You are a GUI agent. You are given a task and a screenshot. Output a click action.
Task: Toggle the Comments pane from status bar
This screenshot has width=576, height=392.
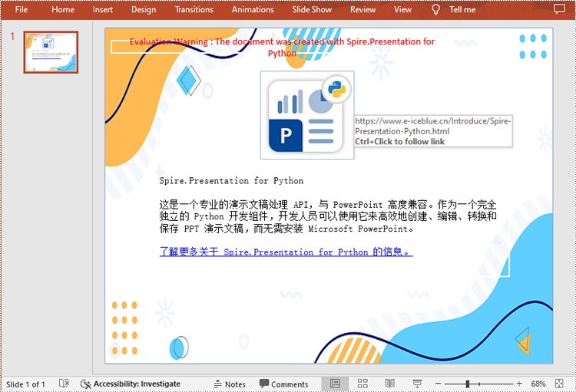[x=283, y=384]
